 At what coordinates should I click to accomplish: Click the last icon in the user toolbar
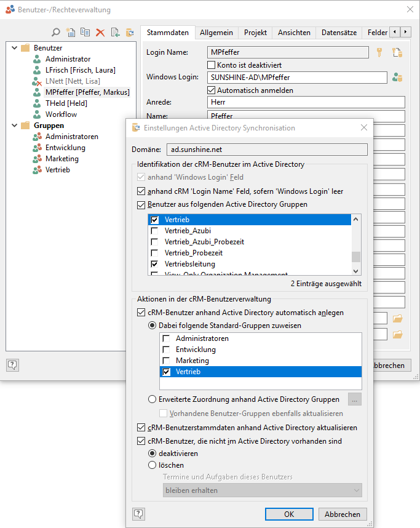[130, 33]
